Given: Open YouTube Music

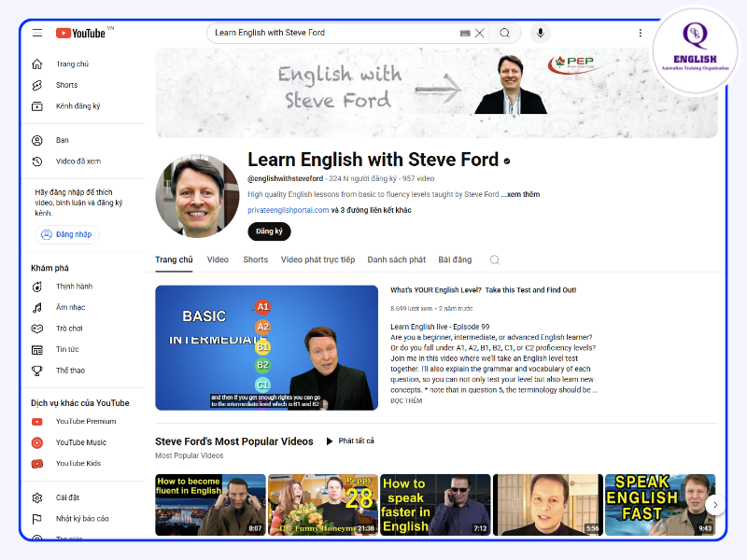Looking at the screenshot, I should coord(83,442).
